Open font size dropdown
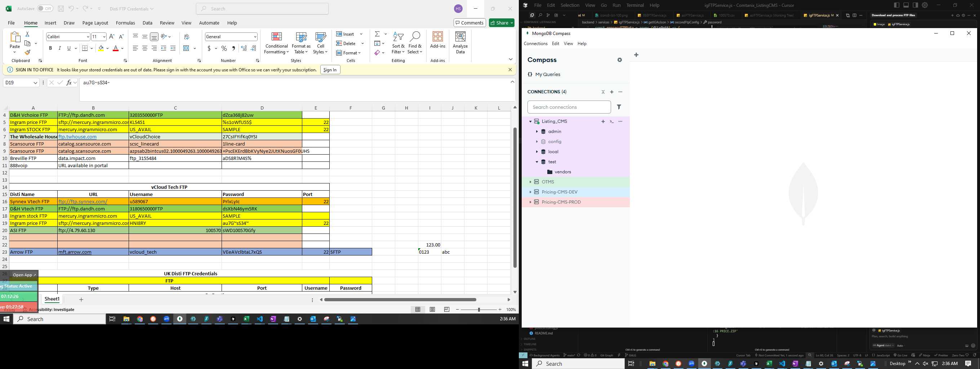Viewport: 980px width, 369px height. 104,36
